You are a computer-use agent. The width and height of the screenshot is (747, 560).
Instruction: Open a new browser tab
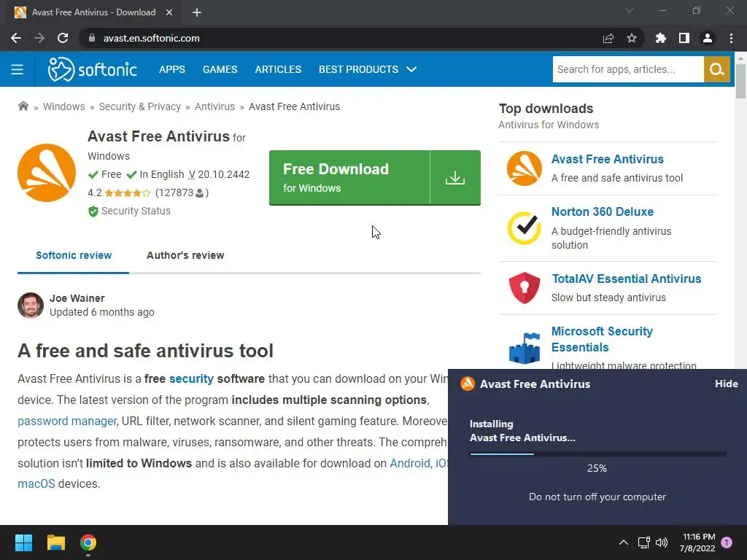coord(197,12)
